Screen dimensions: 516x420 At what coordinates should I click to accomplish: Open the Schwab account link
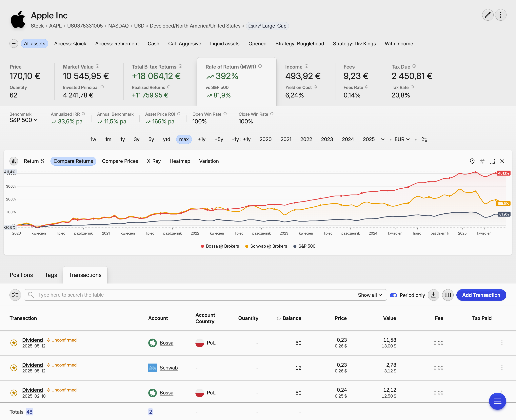click(x=169, y=368)
